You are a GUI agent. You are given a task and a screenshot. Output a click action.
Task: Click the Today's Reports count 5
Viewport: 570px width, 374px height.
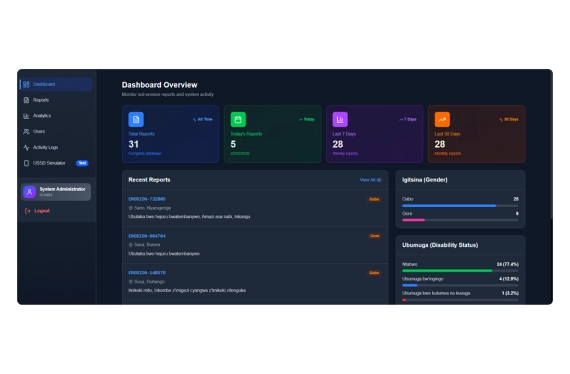tap(233, 144)
